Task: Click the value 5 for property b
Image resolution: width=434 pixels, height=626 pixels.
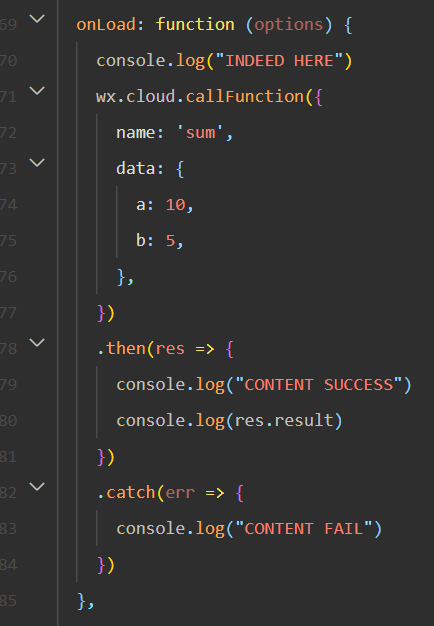Action: tap(171, 241)
